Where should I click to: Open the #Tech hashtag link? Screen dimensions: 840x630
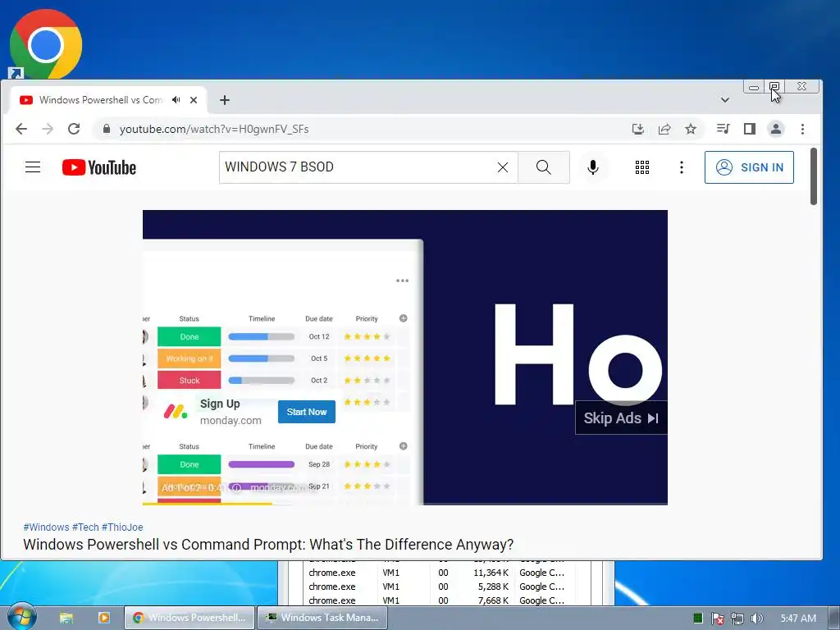pyautogui.click(x=85, y=527)
